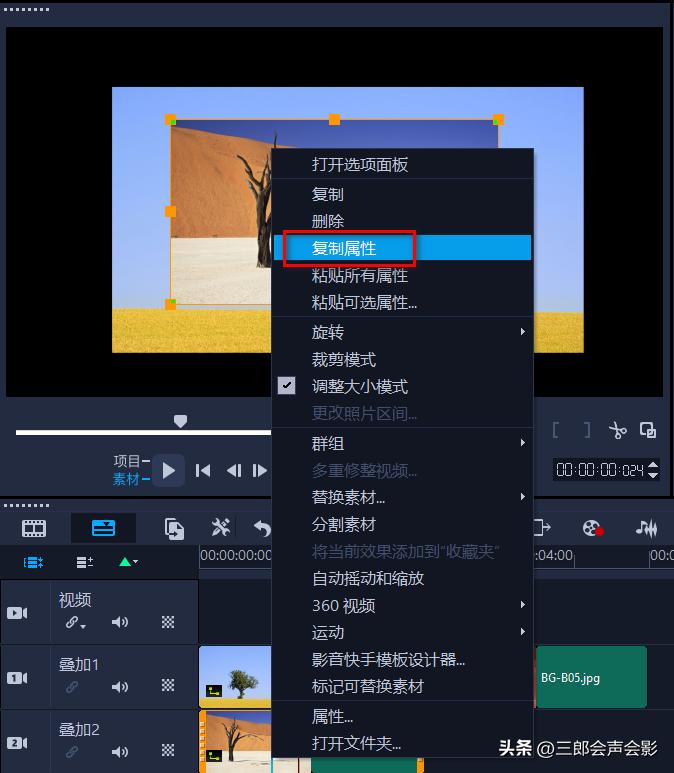Expand the 群组 submenu

(x=402, y=443)
